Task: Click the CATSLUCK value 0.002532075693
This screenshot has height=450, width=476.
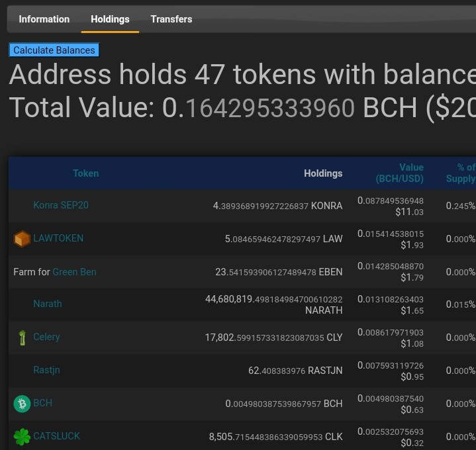Action: pyautogui.click(x=391, y=431)
